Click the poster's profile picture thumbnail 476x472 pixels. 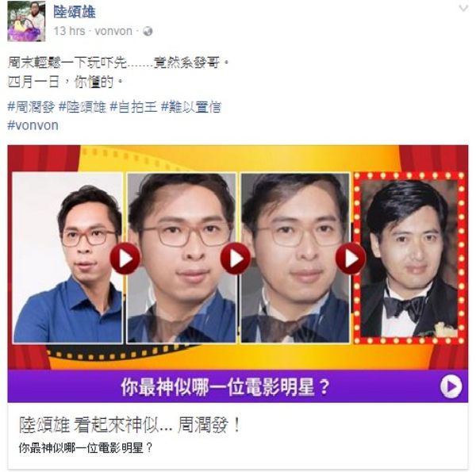pyautogui.click(x=26, y=21)
